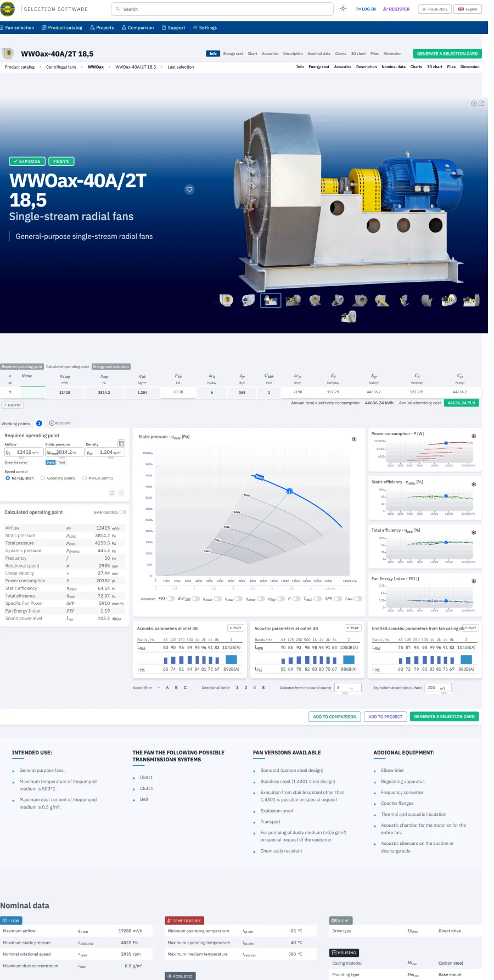The height and width of the screenshot is (980, 494).
Task: Jump to the 3D chart section anchor
Action: (435, 67)
